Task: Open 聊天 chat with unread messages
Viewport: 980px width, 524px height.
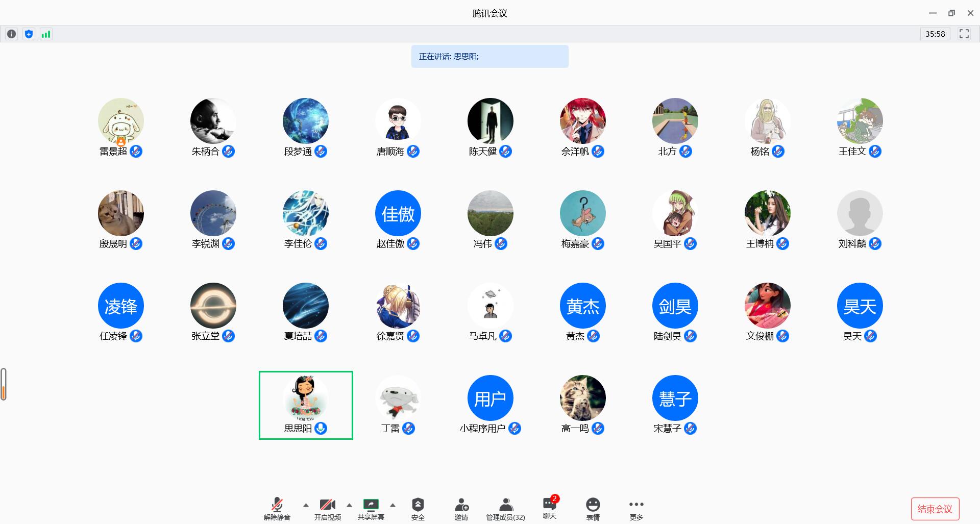Action: point(550,508)
